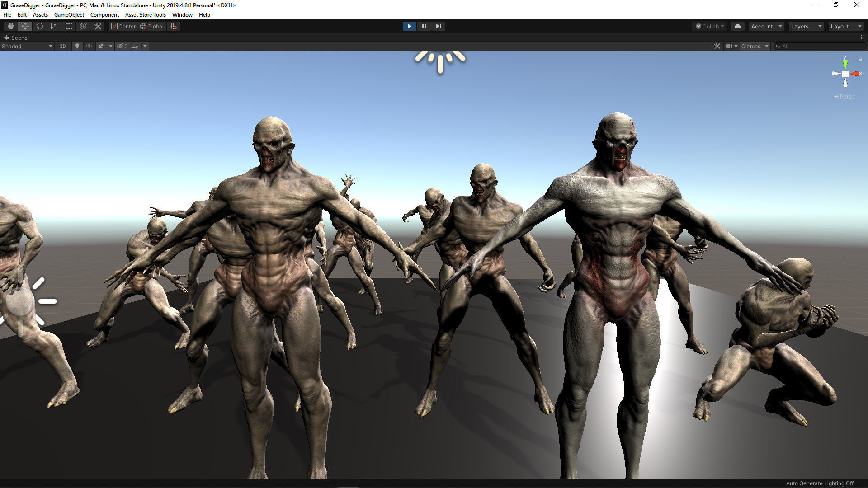
Task: Select the Rotate tool
Action: (x=40, y=26)
